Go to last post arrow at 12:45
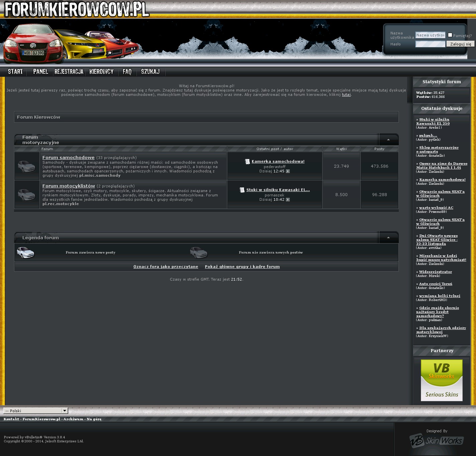This screenshot has width=476, height=456. coord(288,171)
